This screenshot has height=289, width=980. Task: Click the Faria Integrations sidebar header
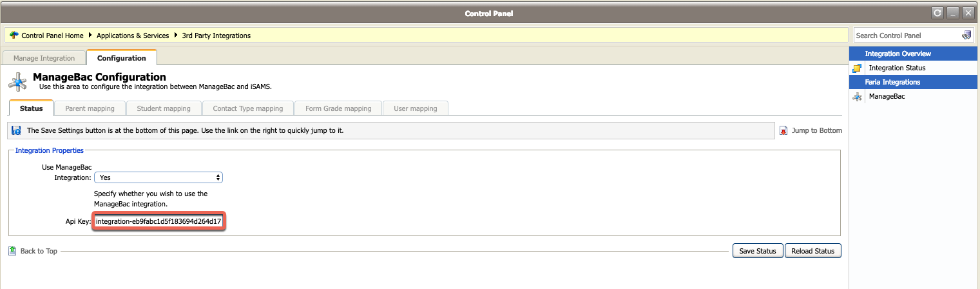(914, 82)
